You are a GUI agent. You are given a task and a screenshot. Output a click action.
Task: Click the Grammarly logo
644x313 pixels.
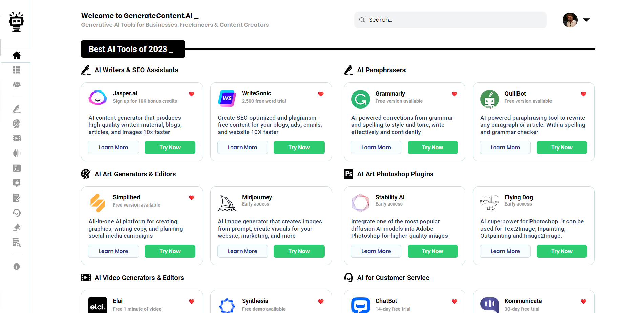(360, 99)
